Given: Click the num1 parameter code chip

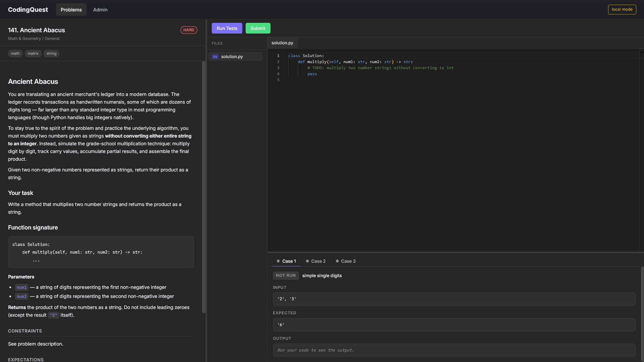Looking at the screenshot, I should pos(21,288).
